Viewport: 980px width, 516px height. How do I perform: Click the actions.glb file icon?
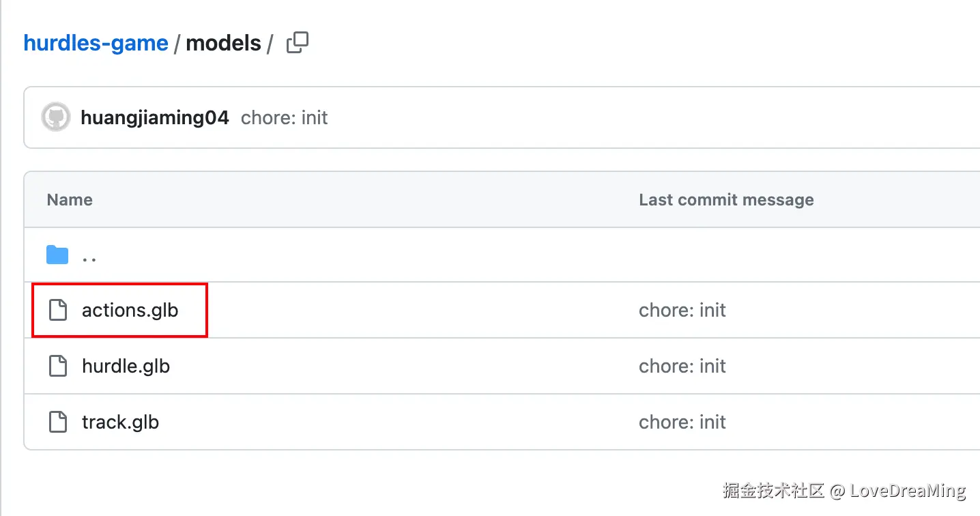click(x=58, y=310)
